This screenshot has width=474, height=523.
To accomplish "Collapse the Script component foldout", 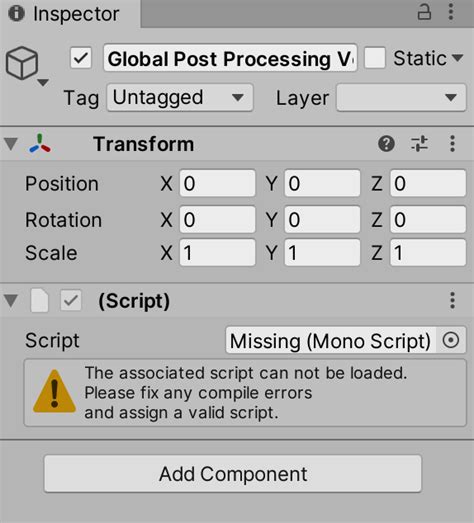I will pyautogui.click(x=11, y=301).
